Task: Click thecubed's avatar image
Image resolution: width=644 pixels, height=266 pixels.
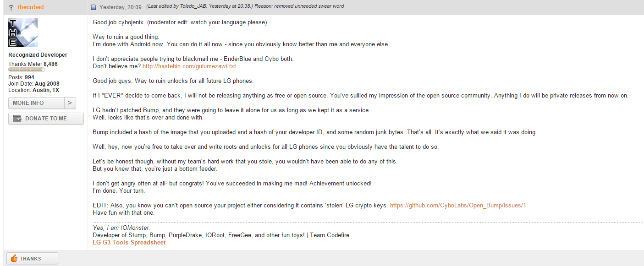Action: click(23, 33)
